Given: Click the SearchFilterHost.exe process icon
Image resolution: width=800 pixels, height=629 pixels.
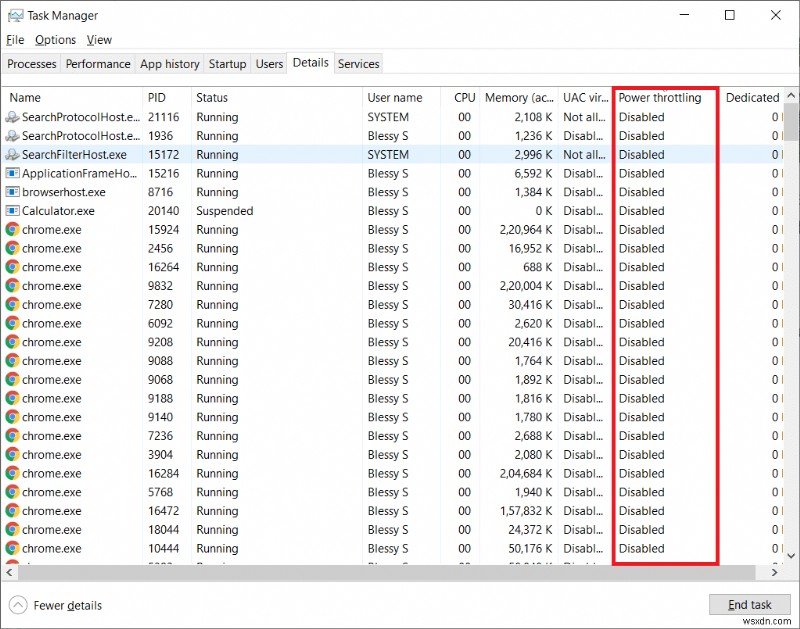Looking at the screenshot, I should [15, 154].
